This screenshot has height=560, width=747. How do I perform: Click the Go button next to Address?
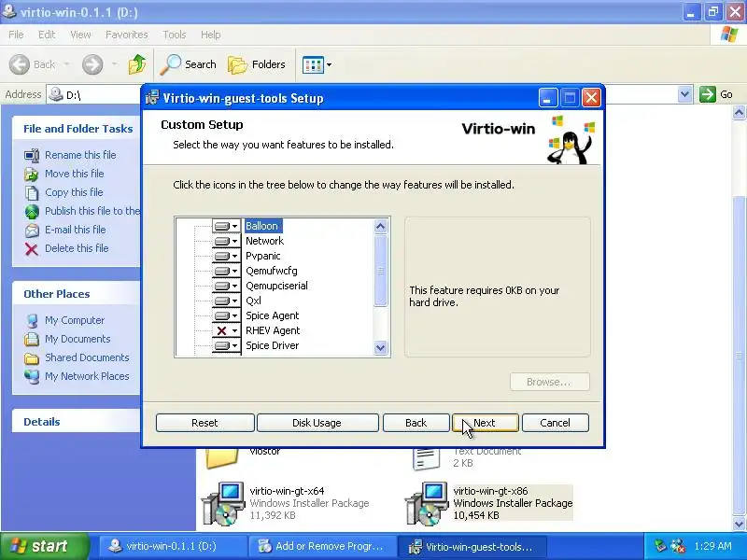tap(716, 94)
